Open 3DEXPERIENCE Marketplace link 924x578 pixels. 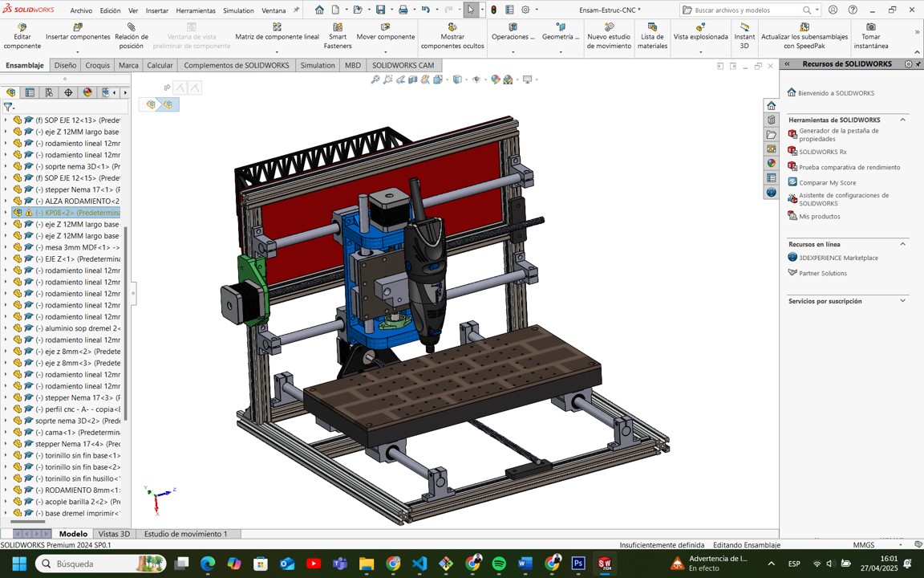tap(838, 258)
